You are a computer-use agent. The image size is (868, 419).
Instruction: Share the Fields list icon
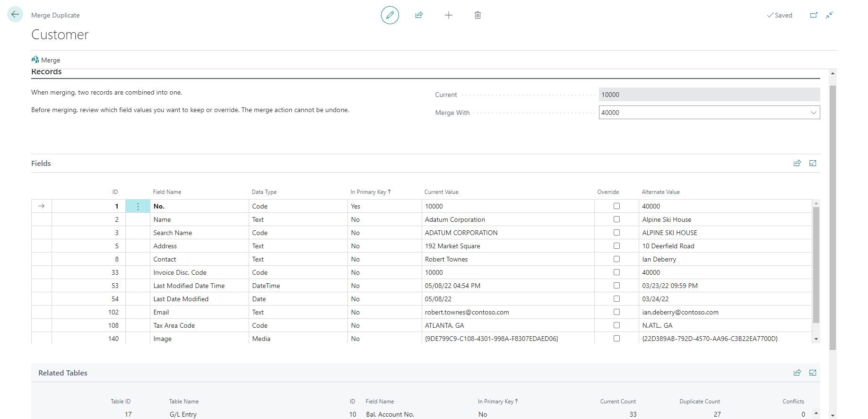pos(797,163)
